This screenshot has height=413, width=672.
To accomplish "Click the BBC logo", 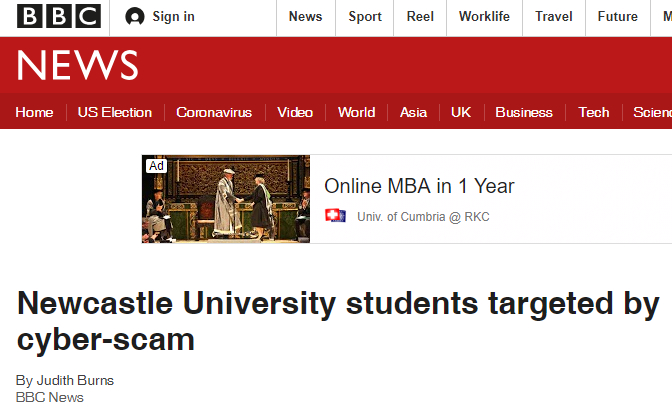I will click(59, 17).
